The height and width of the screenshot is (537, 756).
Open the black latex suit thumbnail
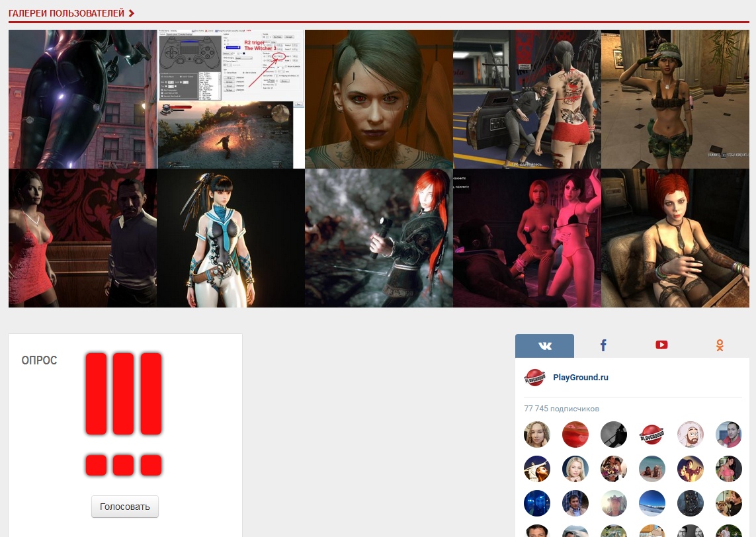click(x=83, y=99)
